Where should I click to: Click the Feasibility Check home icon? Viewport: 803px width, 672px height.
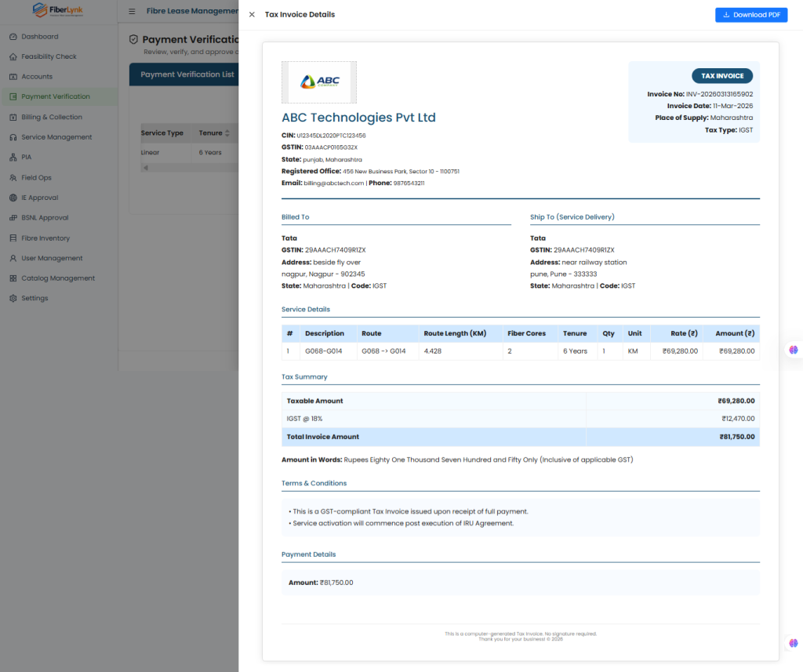pyautogui.click(x=13, y=56)
